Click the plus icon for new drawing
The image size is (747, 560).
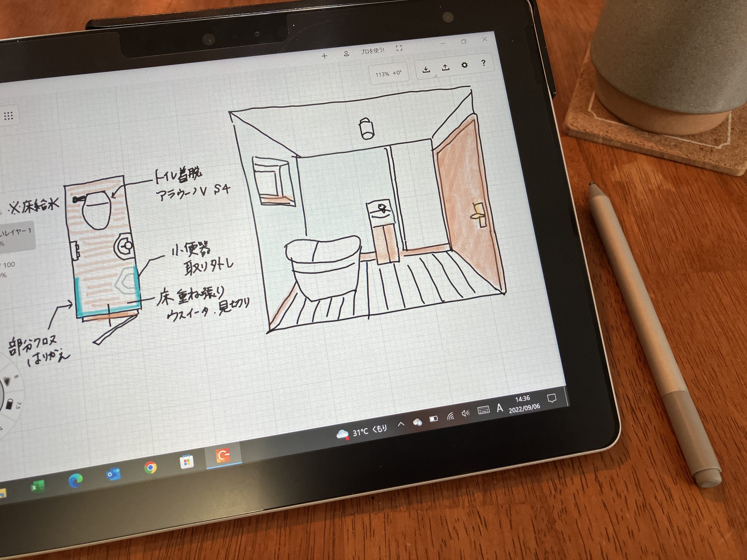pos(324,56)
